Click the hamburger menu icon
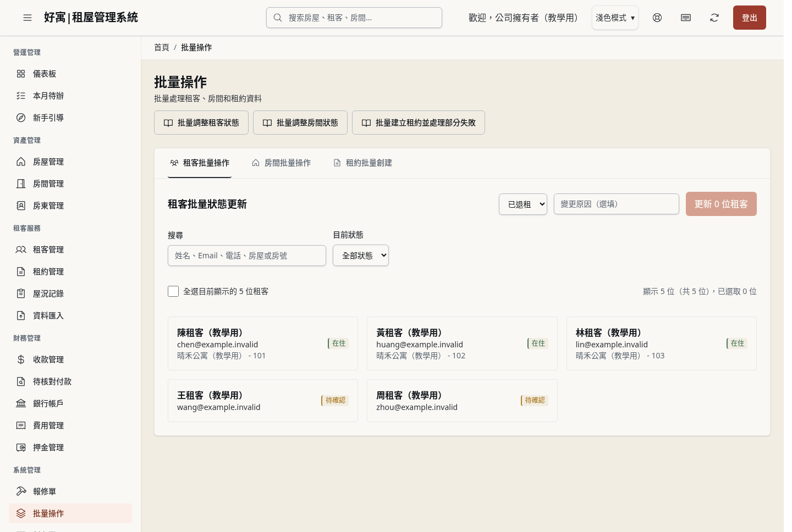Screen dimensions: 792x532 coord(28,18)
